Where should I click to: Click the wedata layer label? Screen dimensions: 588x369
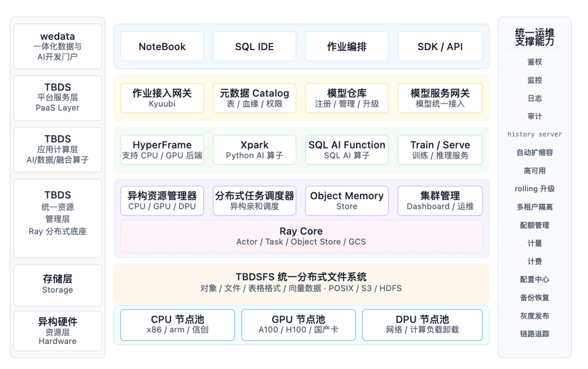(x=57, y=46)
